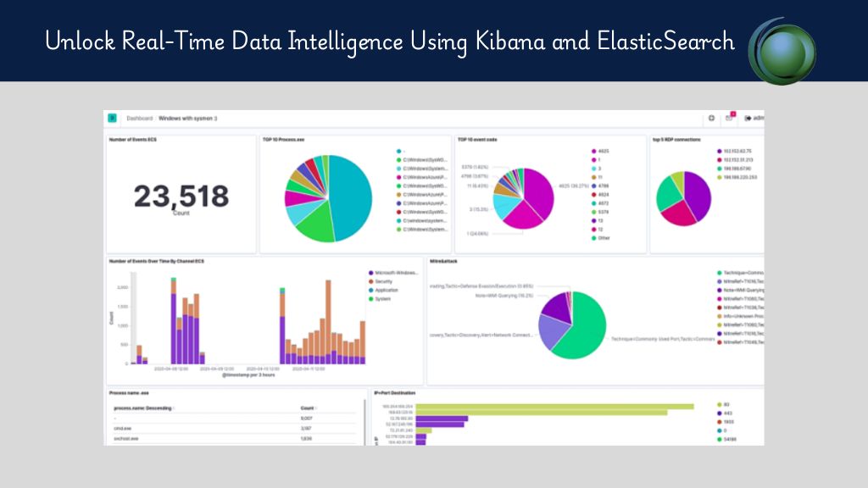Click the '@timestamp per 3 hours' axis label

point(248,375)
